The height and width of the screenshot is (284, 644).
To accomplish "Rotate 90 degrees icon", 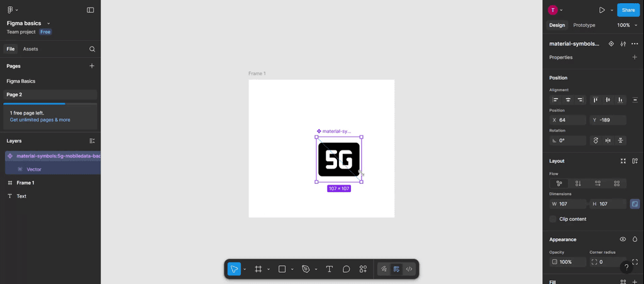I will (x=596, y=140).
